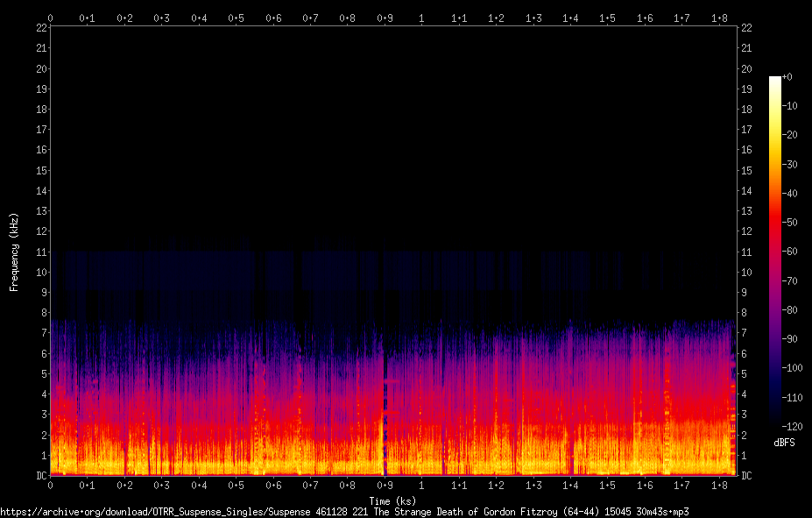
Task: Click the 0.9 ks mark on bottom axis
Action: [385, 486]
